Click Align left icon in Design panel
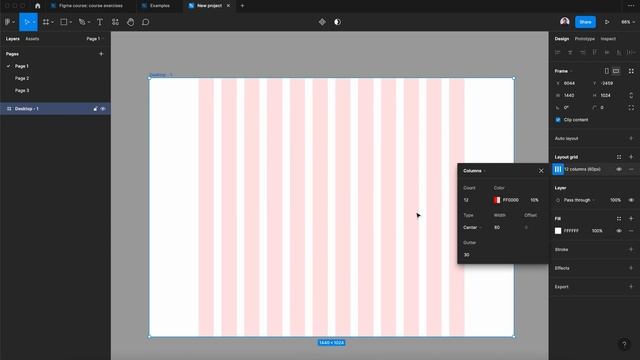Screen dimensions: 640x360 coord(558,53)
